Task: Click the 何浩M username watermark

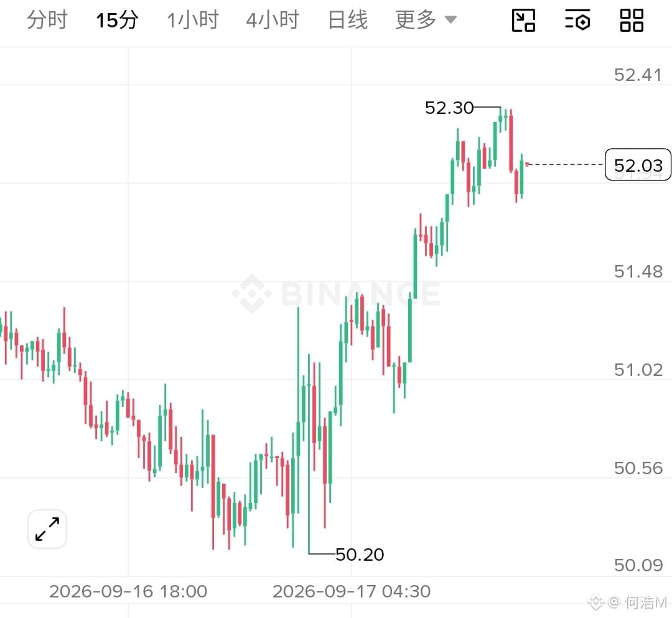Action: pos(645,602)
